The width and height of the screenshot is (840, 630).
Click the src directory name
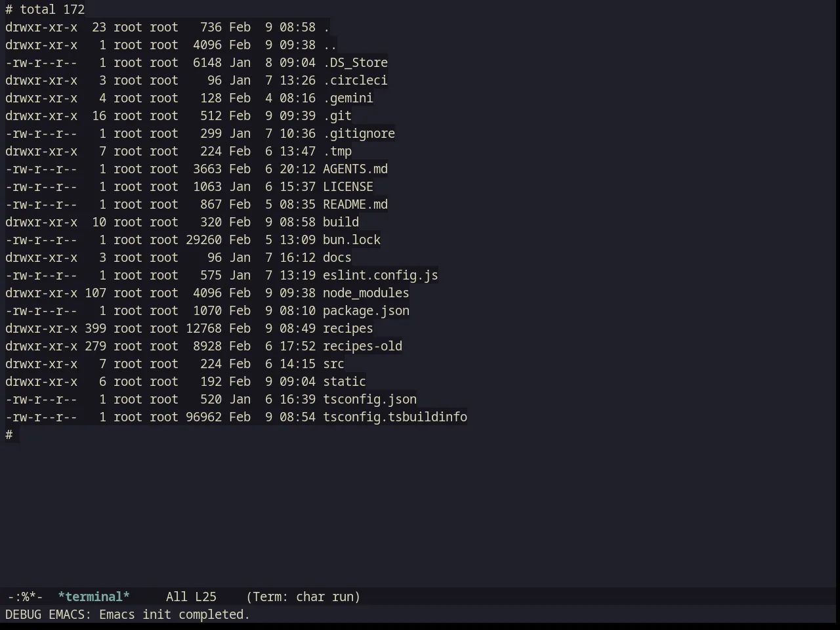(333, 364)
